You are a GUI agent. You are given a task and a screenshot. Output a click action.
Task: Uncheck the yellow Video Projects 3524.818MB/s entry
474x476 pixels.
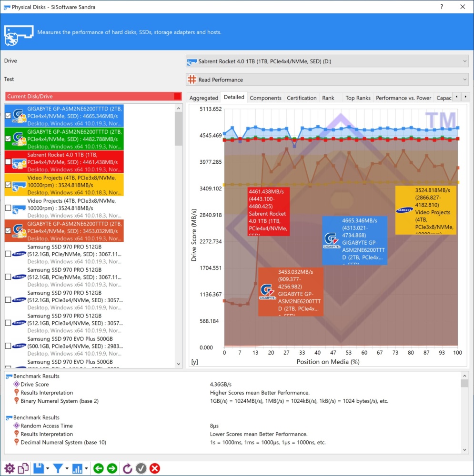[8, 185]
